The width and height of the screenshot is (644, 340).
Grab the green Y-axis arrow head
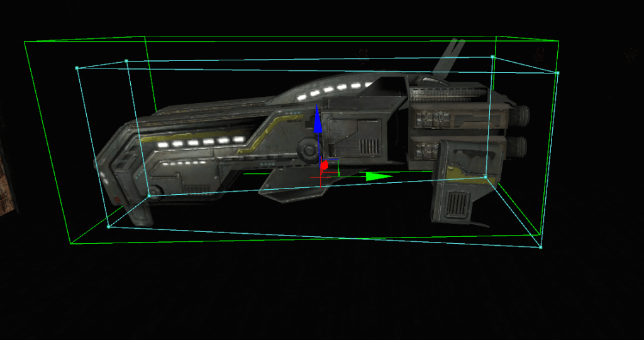click(379, 177)
